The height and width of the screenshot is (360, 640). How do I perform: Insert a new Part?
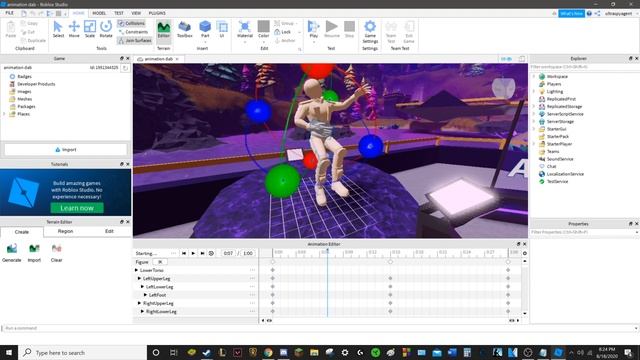[205, 29]
